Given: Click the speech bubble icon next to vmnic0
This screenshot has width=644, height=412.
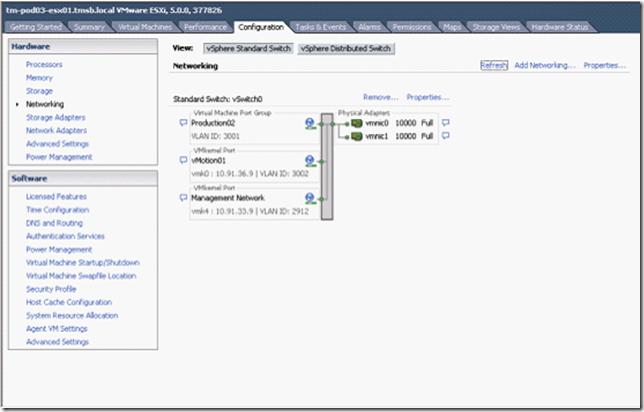Looking at the screenshot, I should pyautogui.click(x=446, y=122).
